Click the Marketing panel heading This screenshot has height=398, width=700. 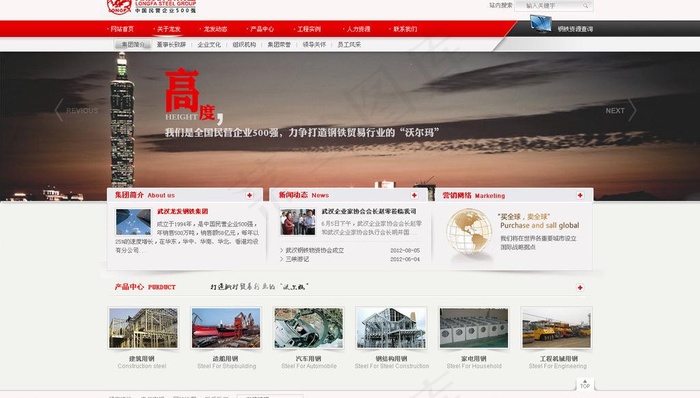tap(474, 195)
